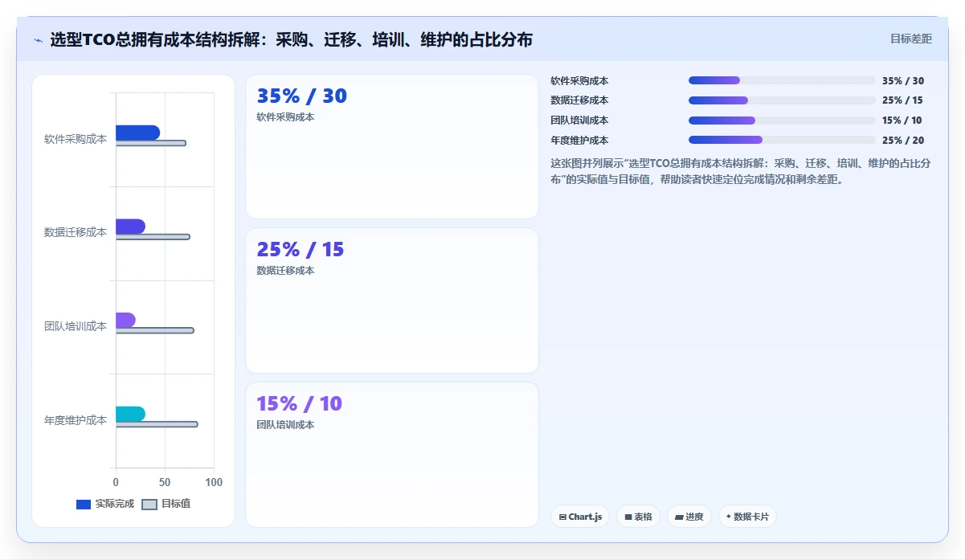Click the 数据迁移成本 progress bar
This screenshot has height=560, width=965.
click(x=782, y=100)
